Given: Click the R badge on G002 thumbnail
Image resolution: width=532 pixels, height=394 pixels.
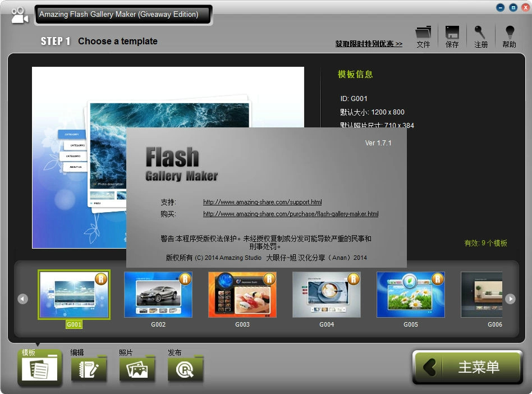Looking at the screenshot, I should (185, 279).
